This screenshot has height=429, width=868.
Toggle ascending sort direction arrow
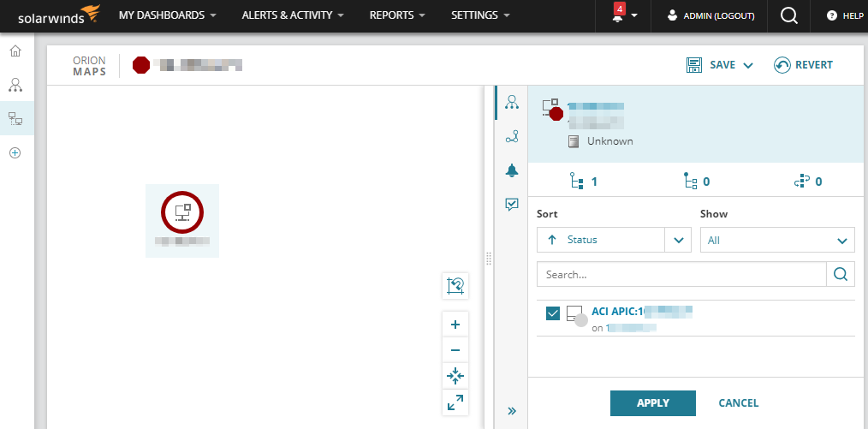pyautogui.click(x=552, y=240)
